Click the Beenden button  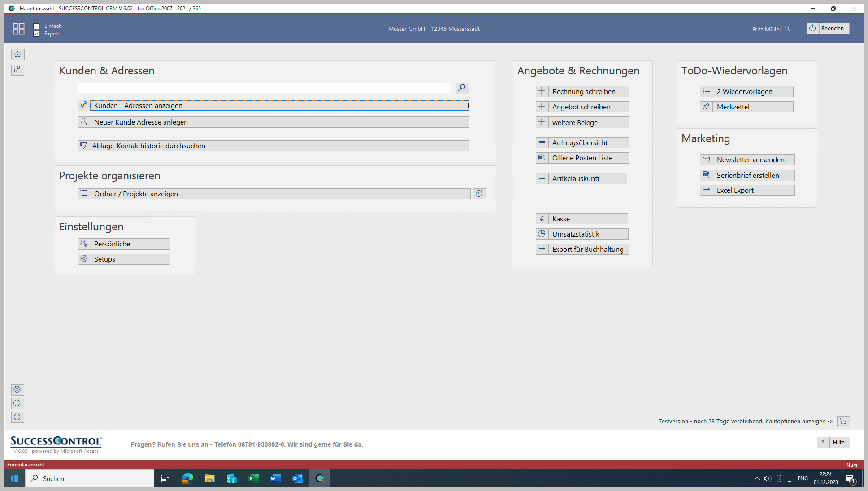(x=828, y=28)
